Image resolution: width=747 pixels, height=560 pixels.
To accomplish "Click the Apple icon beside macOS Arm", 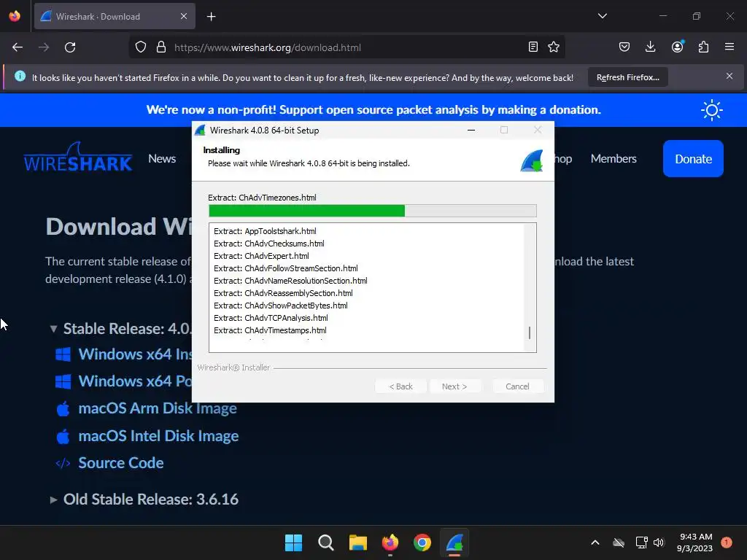I will 63,408.
